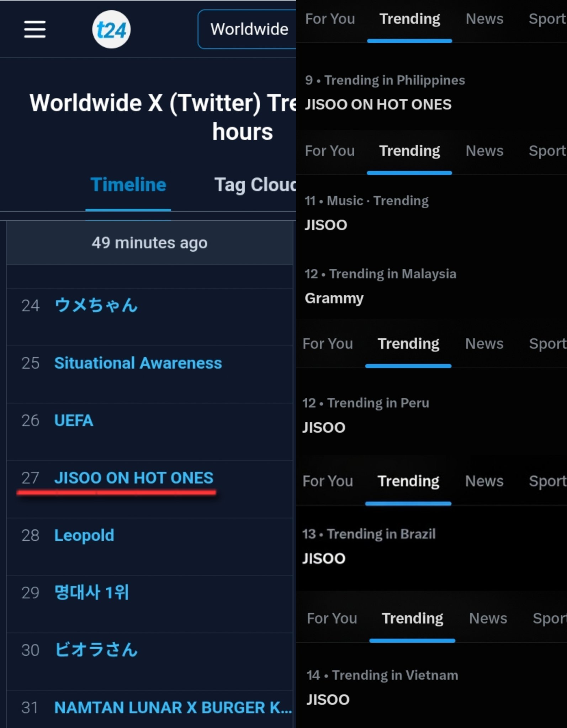Open the hamburger menu icon
The height and width of the screenshot is (728, 567).
35,29
